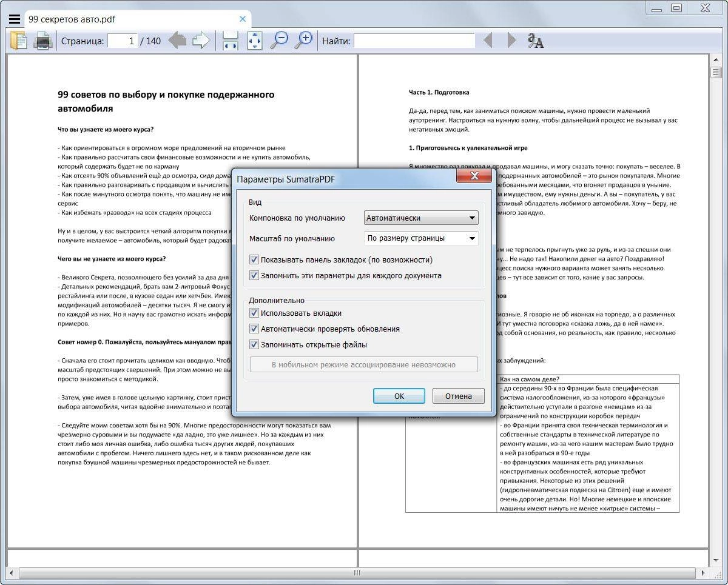Toggle Запомнить эти параметры checkbox
This screenshot has height=585, width=728.
[x=254, y=275]
